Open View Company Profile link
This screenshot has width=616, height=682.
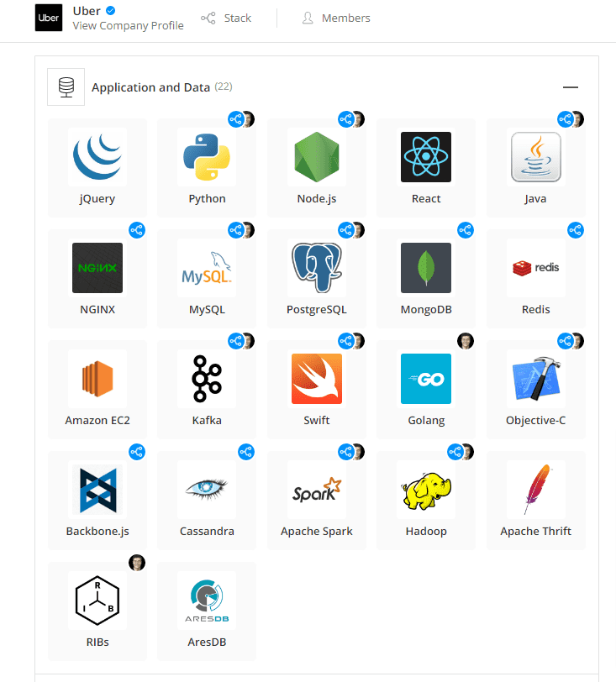point(128,26)
